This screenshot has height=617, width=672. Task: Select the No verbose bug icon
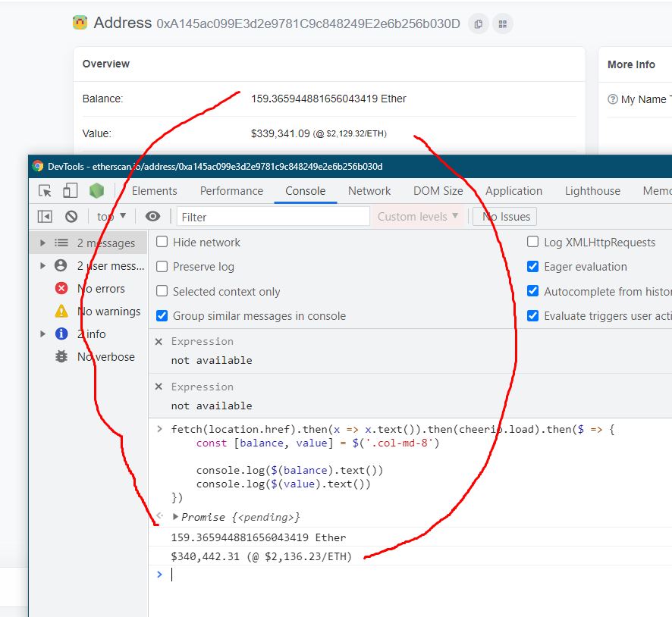point(61,356)
